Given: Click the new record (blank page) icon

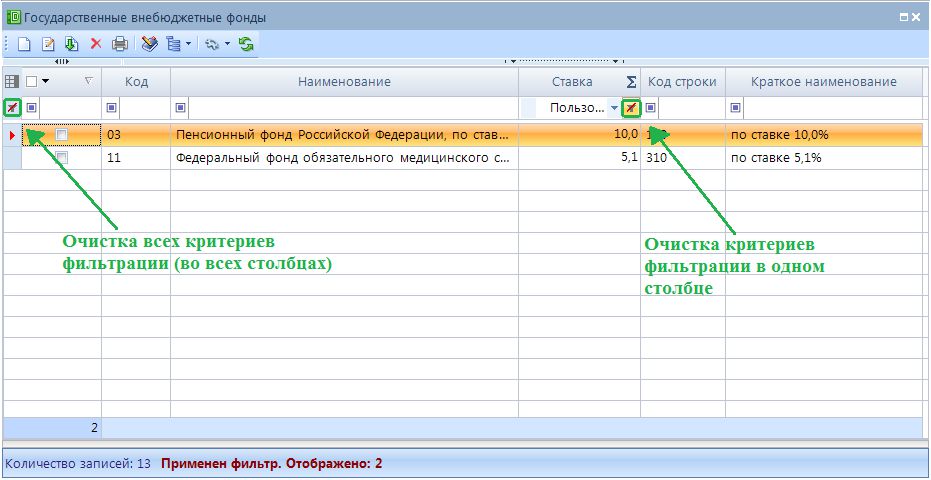Looking at the screenshot, I should tap(24, 44).
